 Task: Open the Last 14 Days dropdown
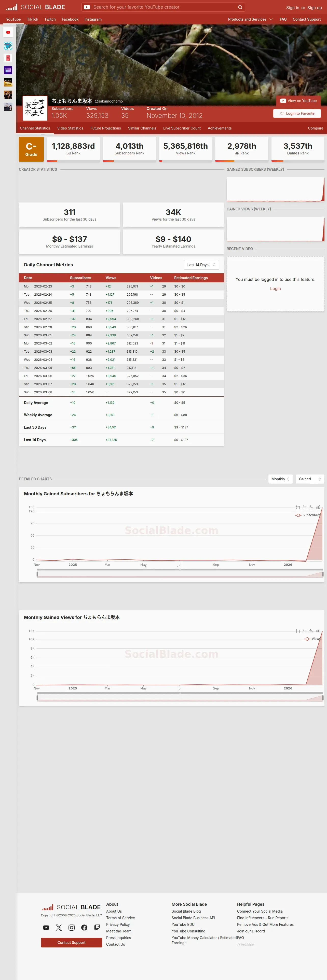[x=201, y=265]
